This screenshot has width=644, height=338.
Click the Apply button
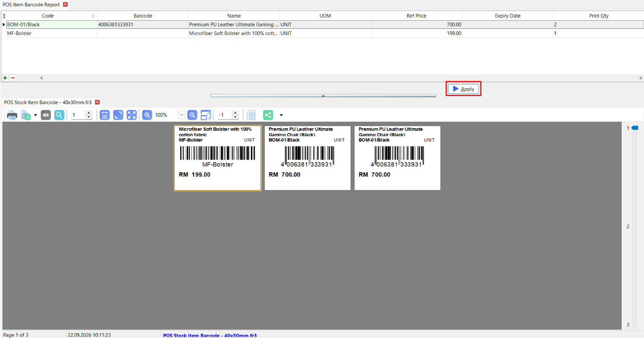(x=463, y=89)
